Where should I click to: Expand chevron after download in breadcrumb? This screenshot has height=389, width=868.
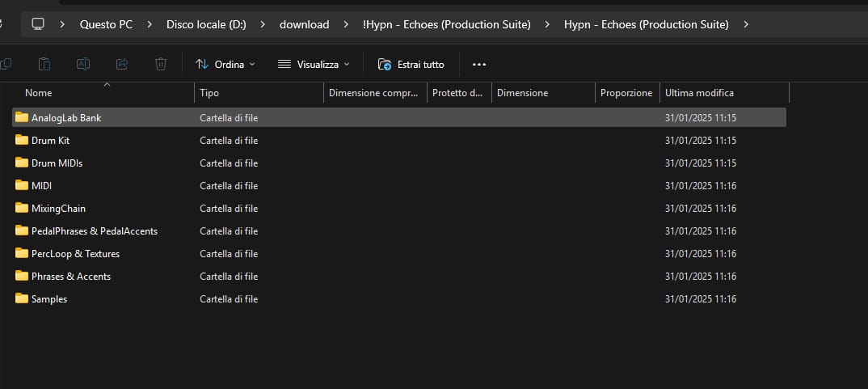346,24
